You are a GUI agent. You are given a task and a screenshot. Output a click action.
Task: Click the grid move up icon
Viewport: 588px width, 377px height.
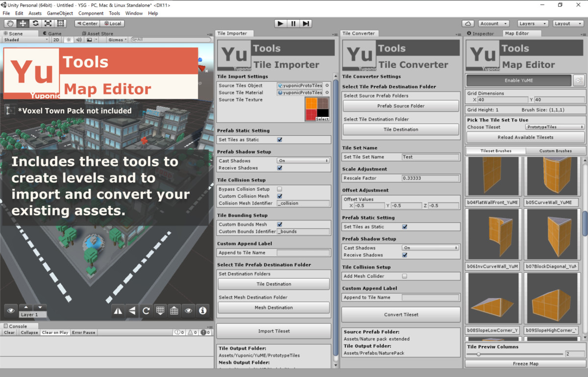pos(174,310)
